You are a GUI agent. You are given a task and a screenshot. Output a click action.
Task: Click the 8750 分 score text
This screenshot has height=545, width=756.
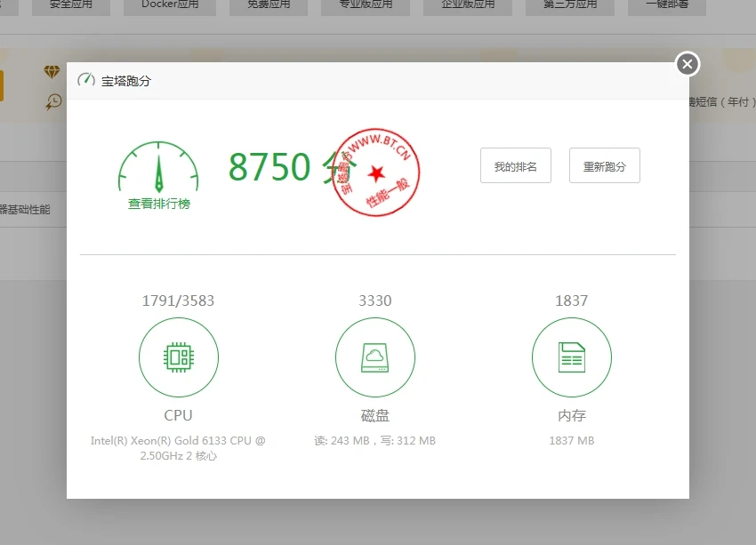tap(271, 166)
